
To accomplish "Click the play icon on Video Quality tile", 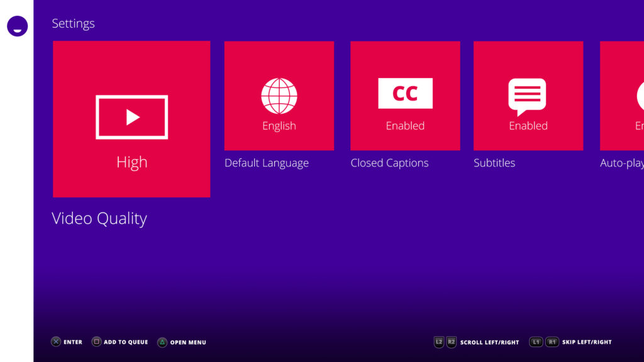I will [x=131, y=117].
